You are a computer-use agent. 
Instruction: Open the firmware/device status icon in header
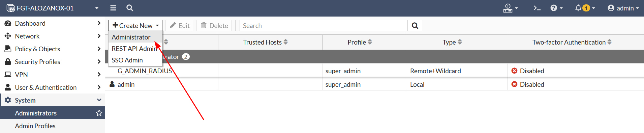pos(510,8)
